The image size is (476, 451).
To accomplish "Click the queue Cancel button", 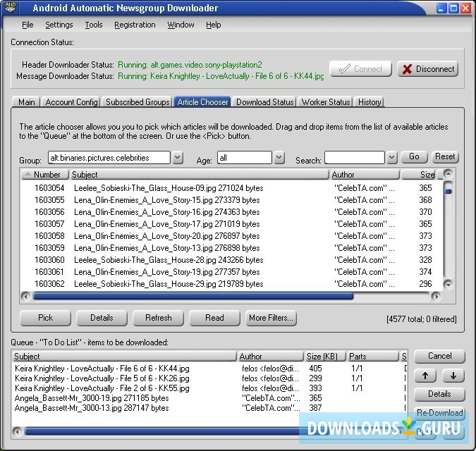I will tap(439, 356).
